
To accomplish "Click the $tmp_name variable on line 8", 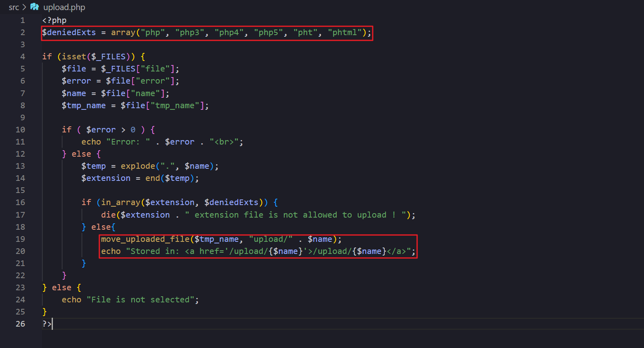I will click(84, 106).
